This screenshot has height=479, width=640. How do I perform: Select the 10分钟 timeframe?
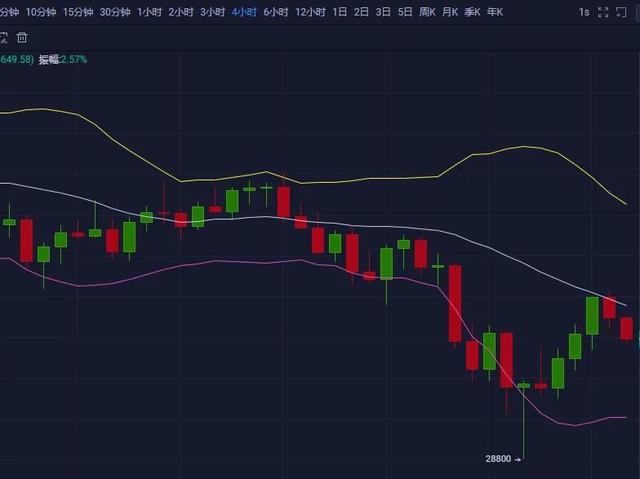(41, 12)
